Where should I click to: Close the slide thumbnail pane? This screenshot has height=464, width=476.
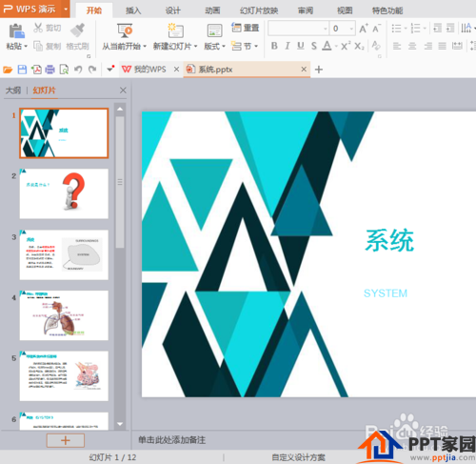click(x=123, y=91)
